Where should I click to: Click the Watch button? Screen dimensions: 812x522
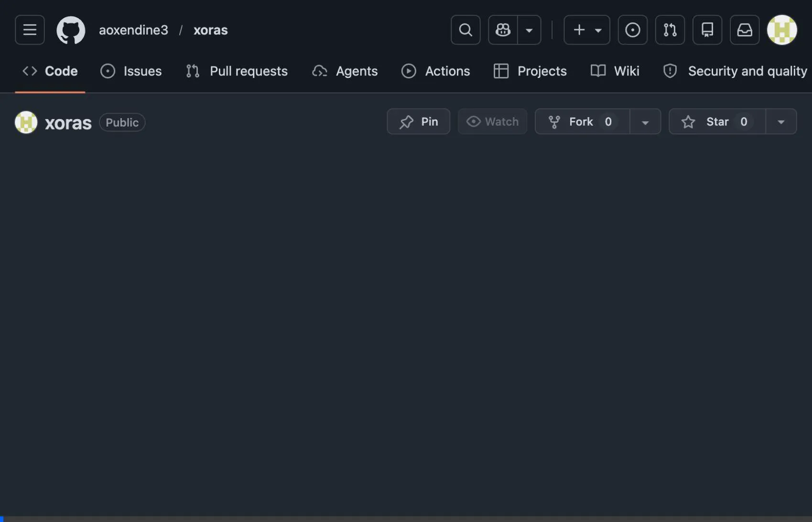(x=492, y=121)
